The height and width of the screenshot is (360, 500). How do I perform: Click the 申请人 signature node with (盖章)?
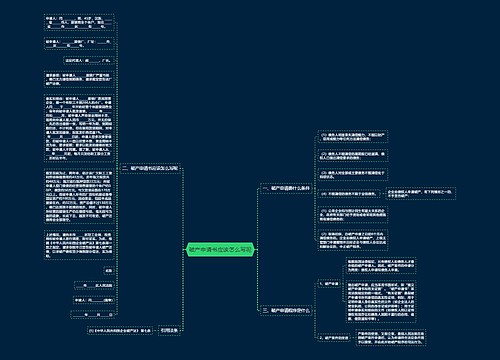click(x=94, y=300)
